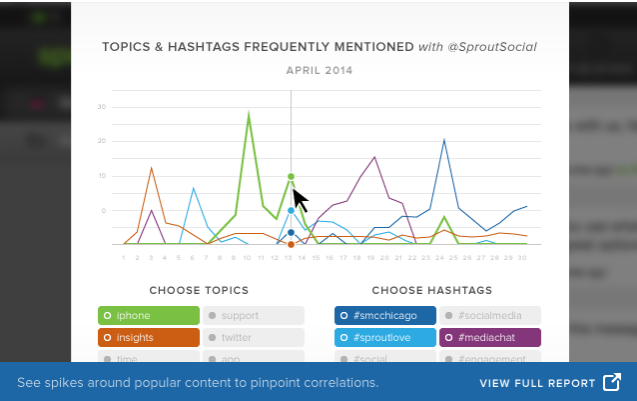This screenshot has width=637, height=401.
Task: Open the View Full Report link
Action: coord(538,383)
